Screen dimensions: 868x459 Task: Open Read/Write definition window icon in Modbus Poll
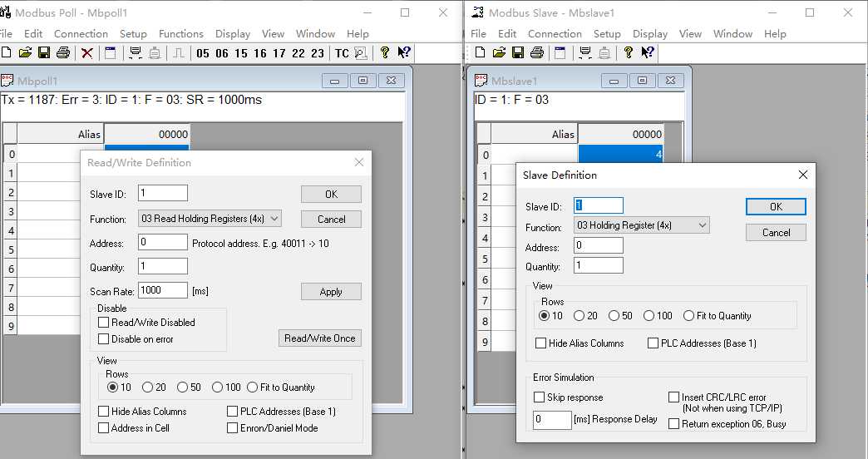tap(110, 52)
